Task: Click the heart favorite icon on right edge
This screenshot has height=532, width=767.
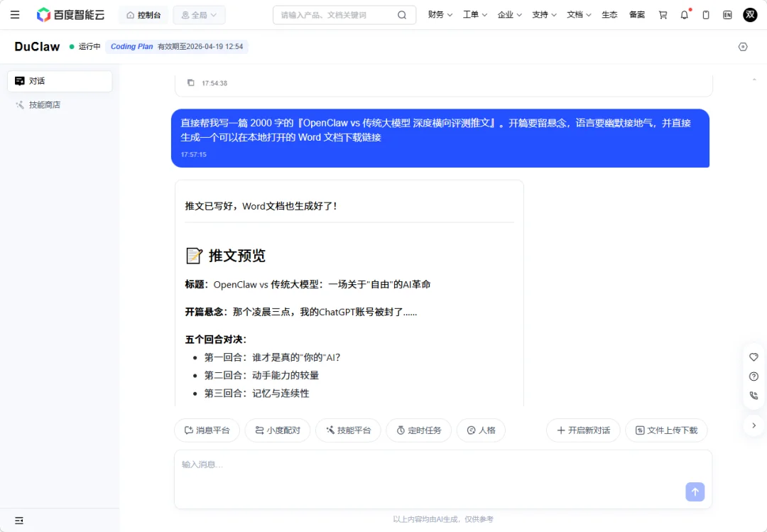Action: pos(754,357)
